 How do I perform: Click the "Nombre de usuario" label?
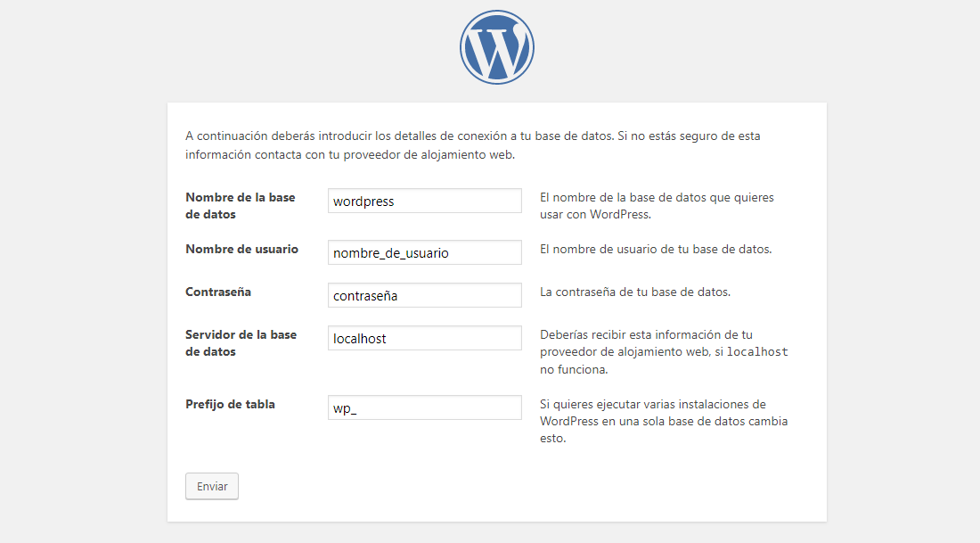point(241,249)
